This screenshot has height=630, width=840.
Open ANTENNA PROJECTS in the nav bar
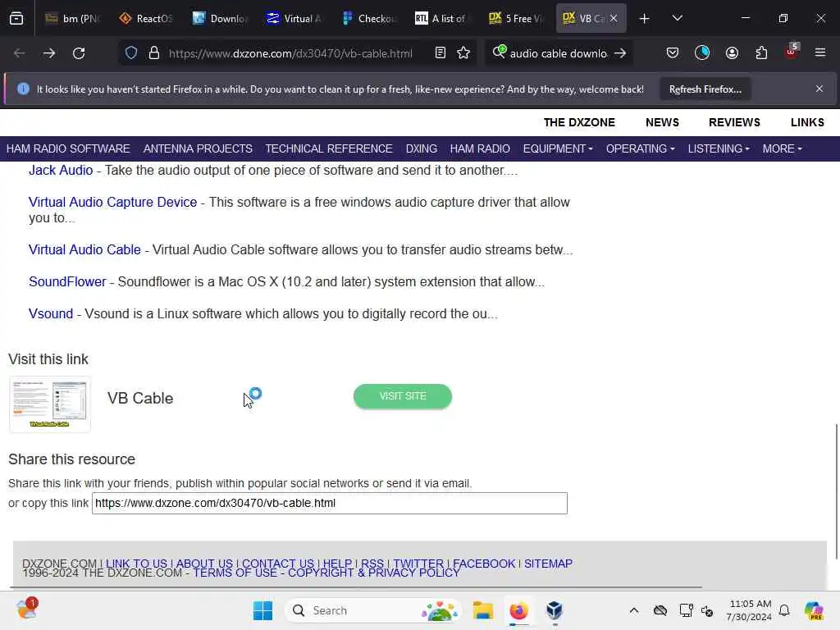[198, 149]
